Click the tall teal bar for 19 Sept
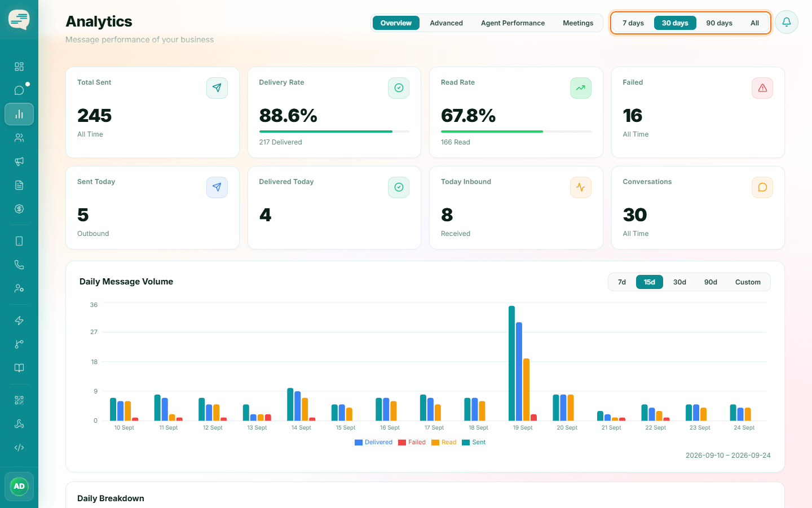 click(512, 364)
